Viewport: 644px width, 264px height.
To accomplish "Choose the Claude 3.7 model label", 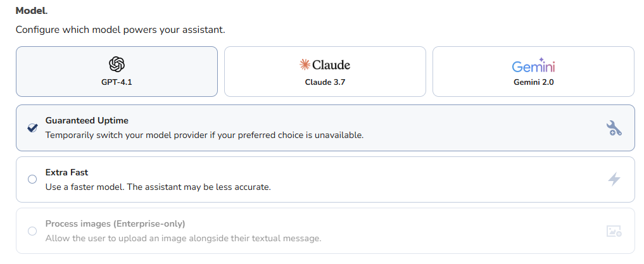I will pos(325,82).
